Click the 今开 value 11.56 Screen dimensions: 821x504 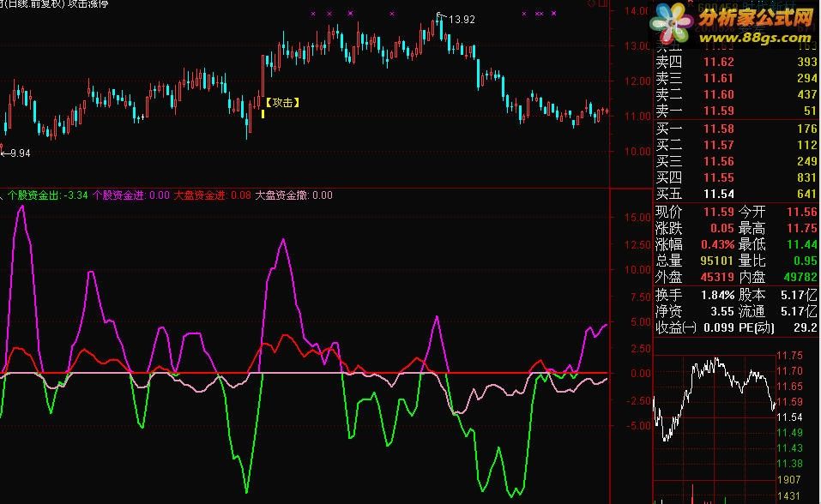(801, 212)
